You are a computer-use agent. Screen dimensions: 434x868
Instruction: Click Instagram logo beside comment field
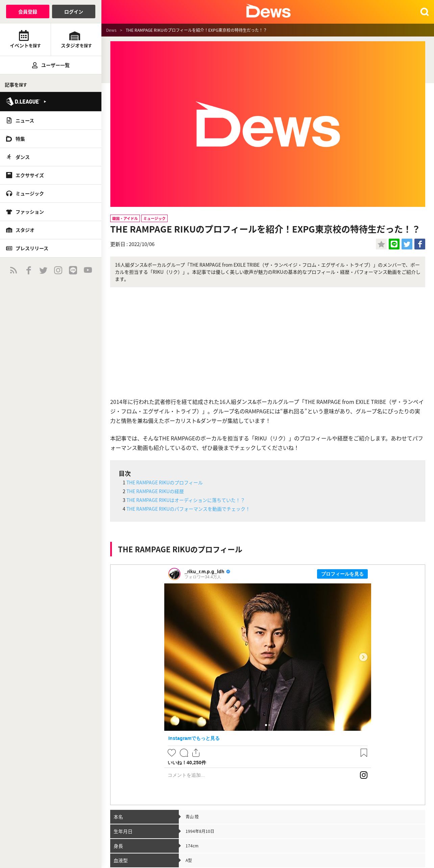[x=364, y=775]
